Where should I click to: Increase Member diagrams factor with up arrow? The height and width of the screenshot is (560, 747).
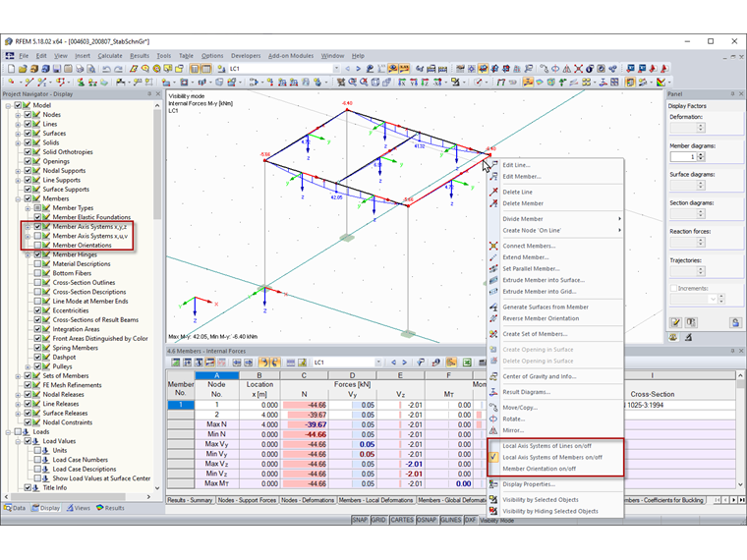[x=701, y=154]
